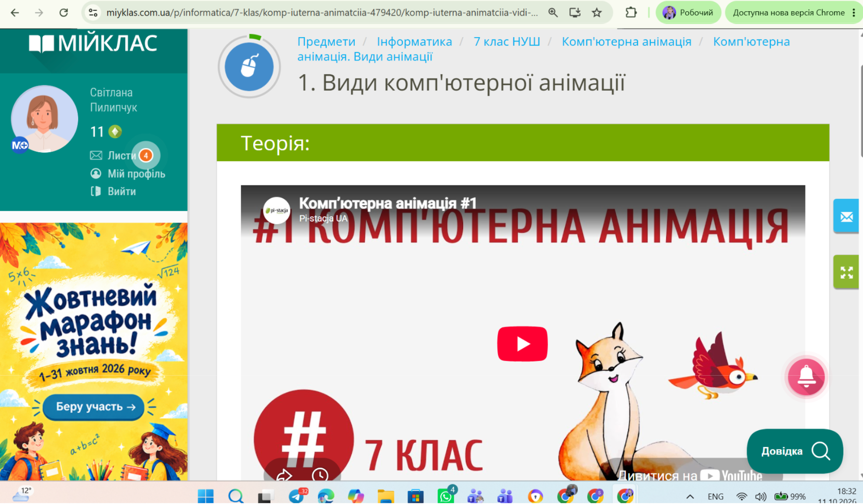Viewport: 863px width, 504px height.
Task: Click the zoom magnifier in address bar
Action: click(553, 13)
